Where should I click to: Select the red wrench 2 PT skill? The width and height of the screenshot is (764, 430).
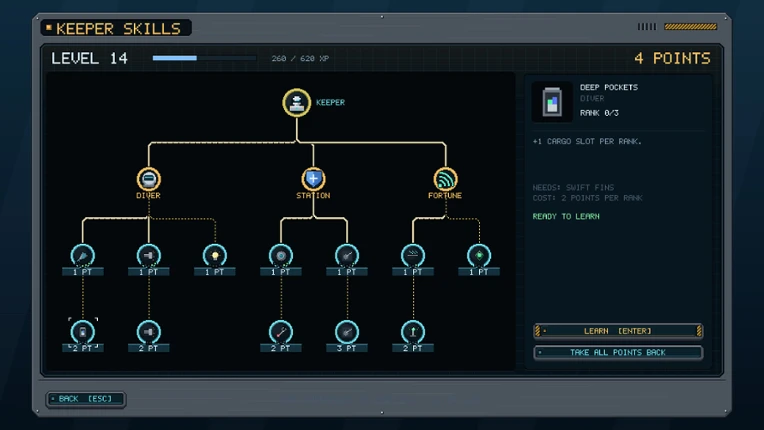[281, 332]
